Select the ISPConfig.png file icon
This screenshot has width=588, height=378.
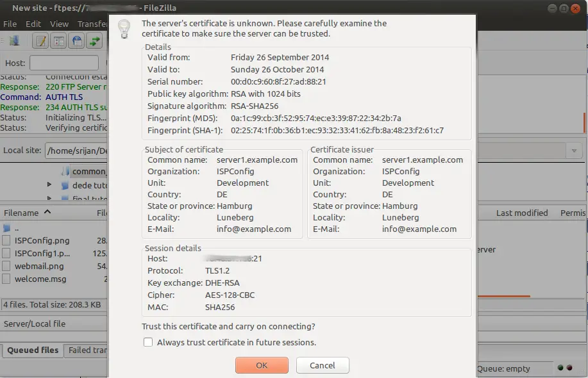tap(6, 240)
